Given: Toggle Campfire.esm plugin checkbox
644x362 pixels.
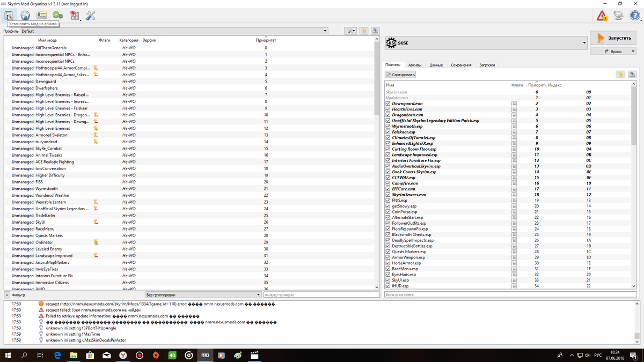Looking at the screenshot, I should point(389,183).
